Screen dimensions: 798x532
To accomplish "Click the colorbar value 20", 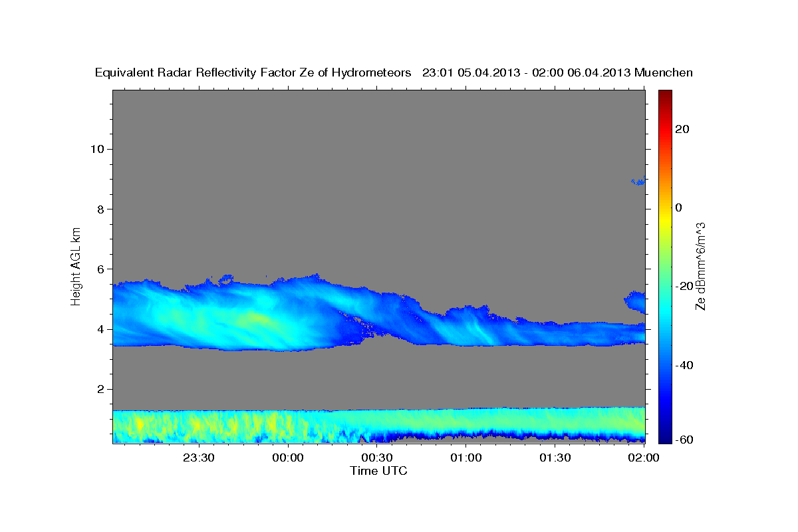I will 682,129.
